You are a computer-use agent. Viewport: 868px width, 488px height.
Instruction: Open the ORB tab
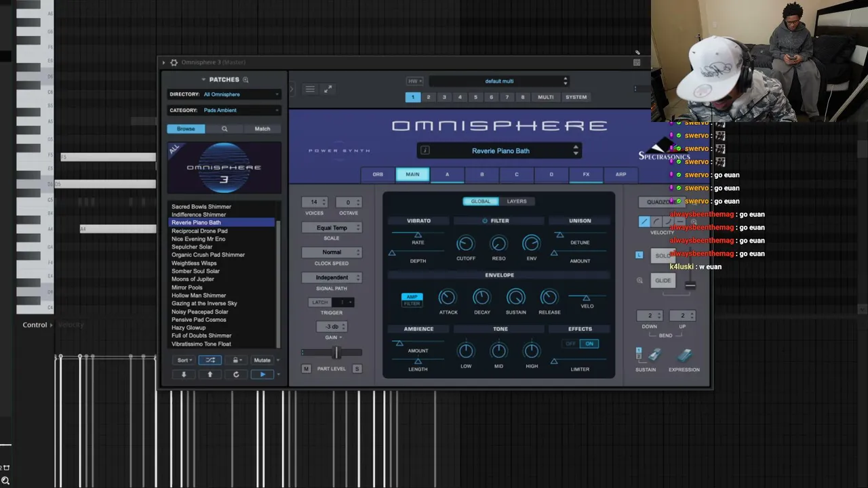[x=378, y=174]
